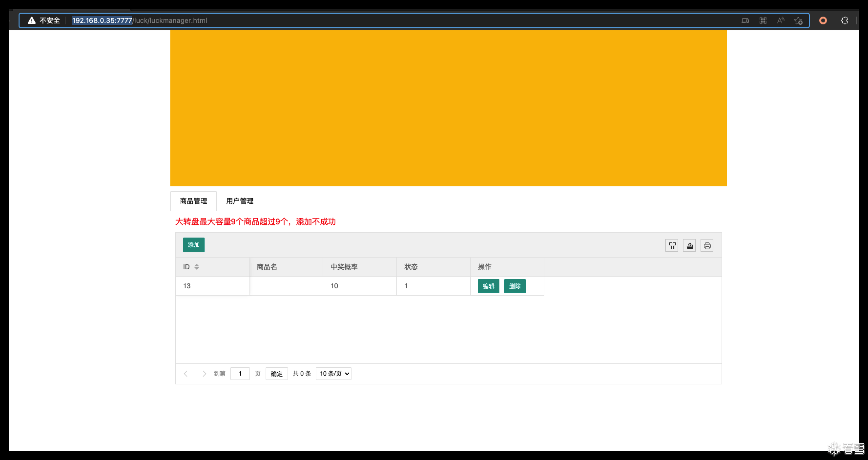Click the orange circle extension icon

click(x=823, y=20)
